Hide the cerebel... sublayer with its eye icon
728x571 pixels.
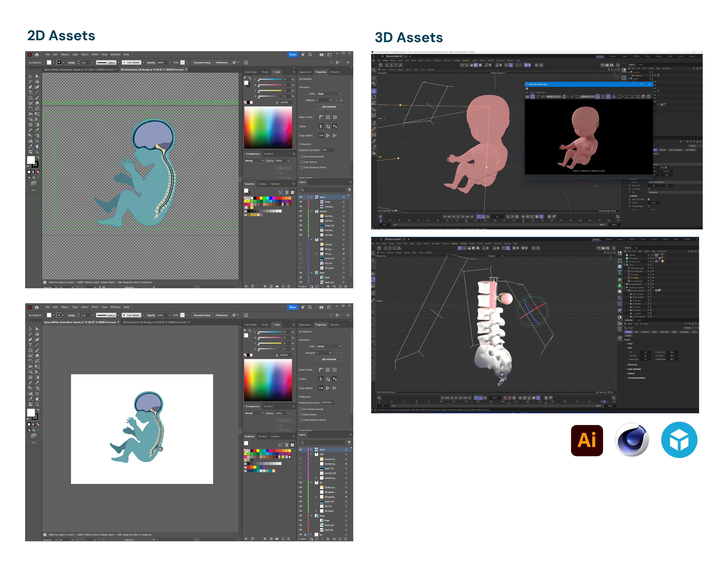[301, 207]
